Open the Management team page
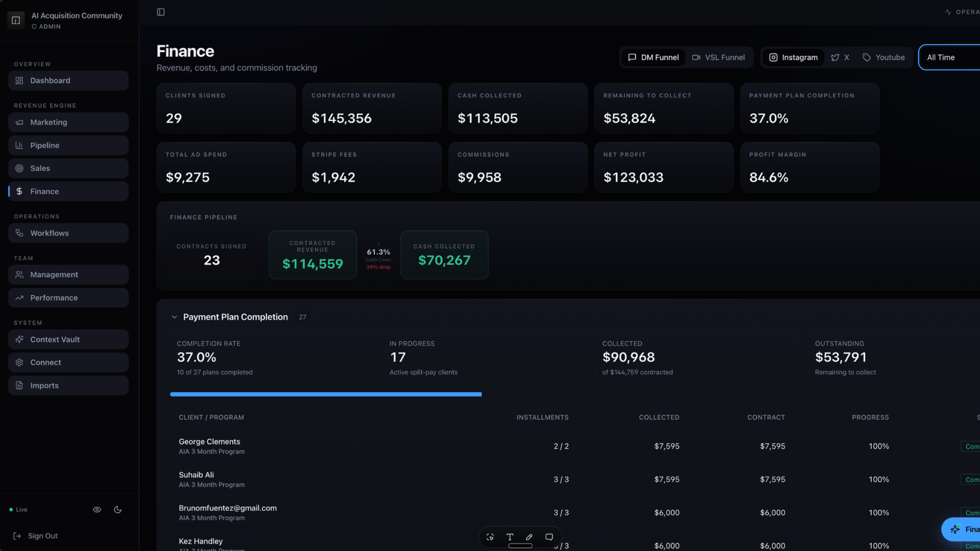This screenshot has width=980, height=551. pyautogui.click(x=68, y=274)
